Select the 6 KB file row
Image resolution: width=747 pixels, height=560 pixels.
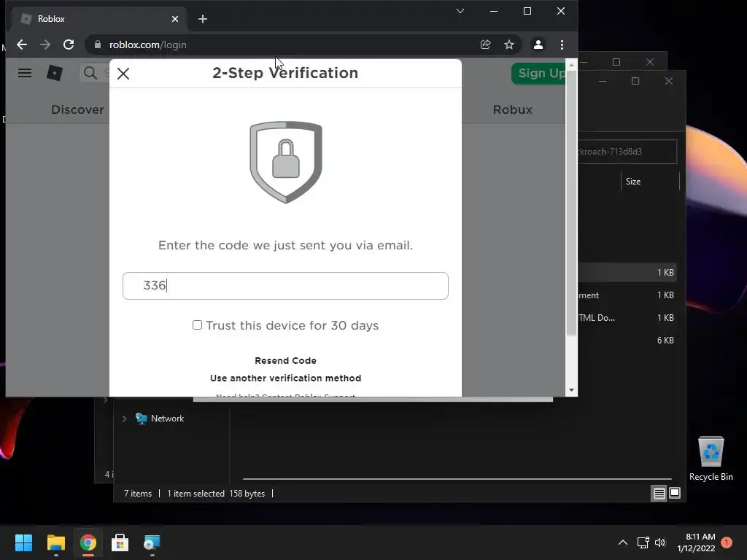[x=627, y=340]
